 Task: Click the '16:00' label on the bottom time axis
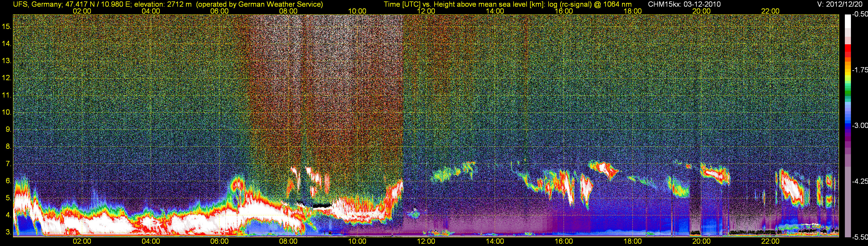click(564, 241)
